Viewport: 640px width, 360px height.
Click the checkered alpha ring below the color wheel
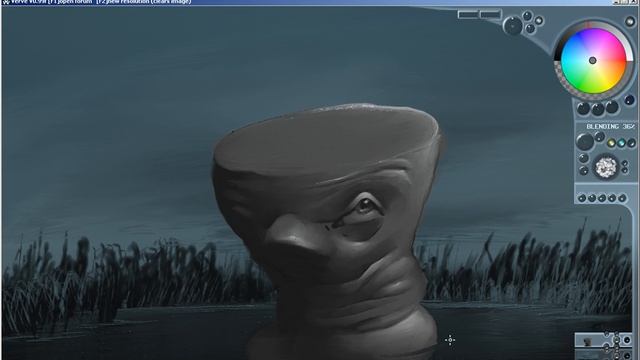coord(571,89)
